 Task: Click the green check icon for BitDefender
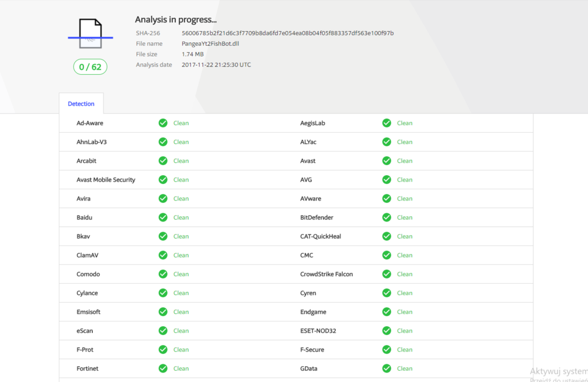click(387, 217)
